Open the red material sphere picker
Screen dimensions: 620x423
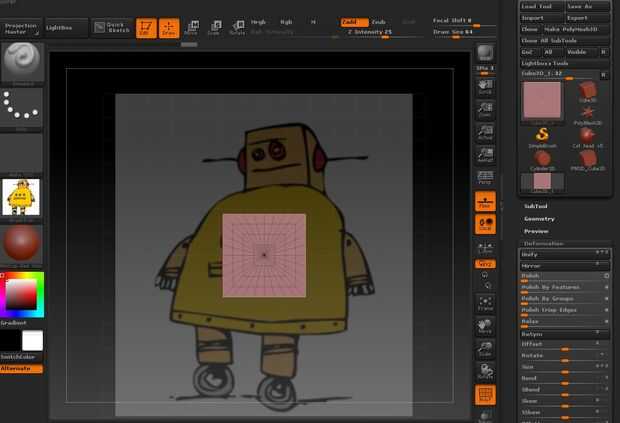(22, 243)
